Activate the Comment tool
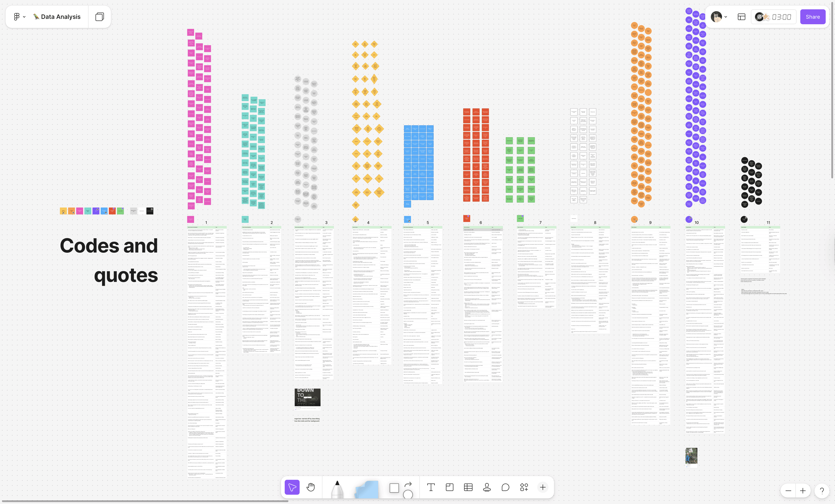Image resolution: width=835 pixels, height=504 pixels. click(505, 487)
